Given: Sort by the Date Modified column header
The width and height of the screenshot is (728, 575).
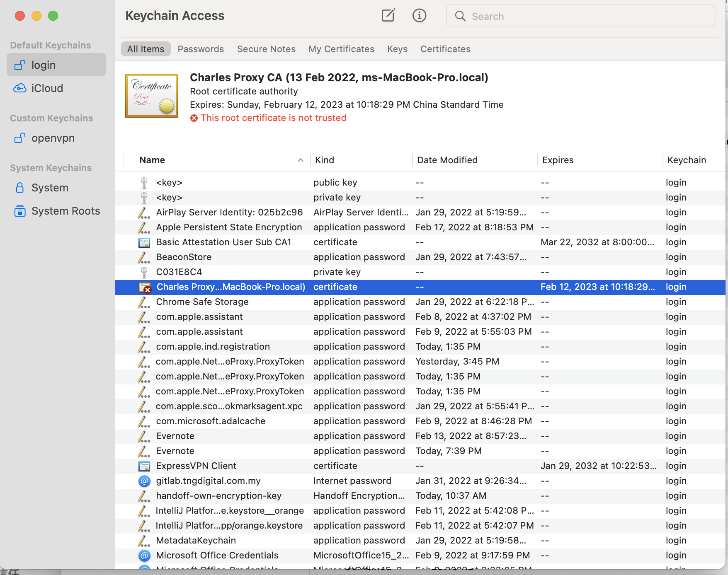Looking at the screenshot, I should click(447, 160).
